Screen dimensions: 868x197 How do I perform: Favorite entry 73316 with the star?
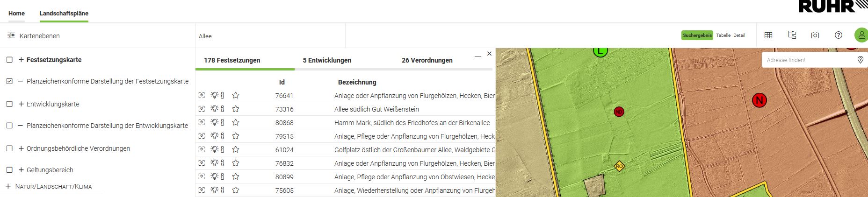(x=236, y=109)
